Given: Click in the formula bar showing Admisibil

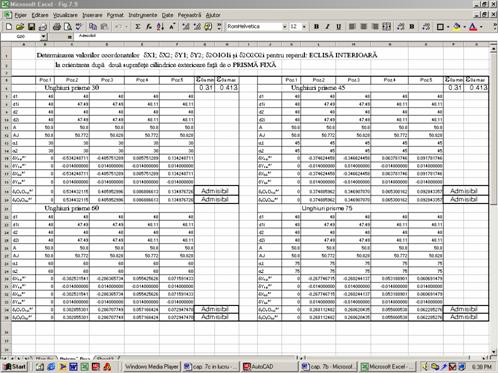Looking at the screenshot, I should pyautogui.click(x=283, y=36).
